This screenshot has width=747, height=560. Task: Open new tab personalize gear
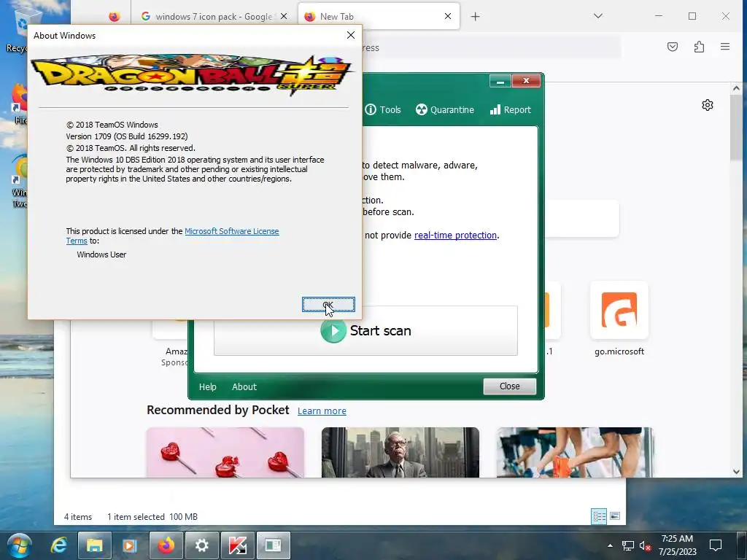(708, 105)
